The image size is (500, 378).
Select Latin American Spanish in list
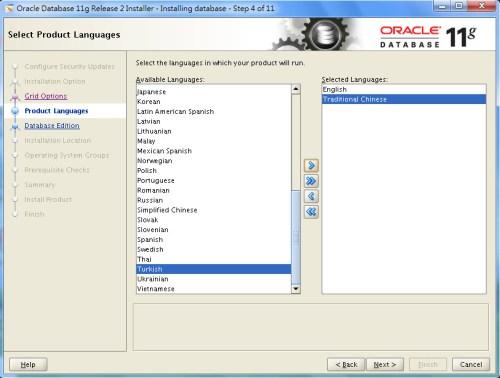[x=214, y=112]
